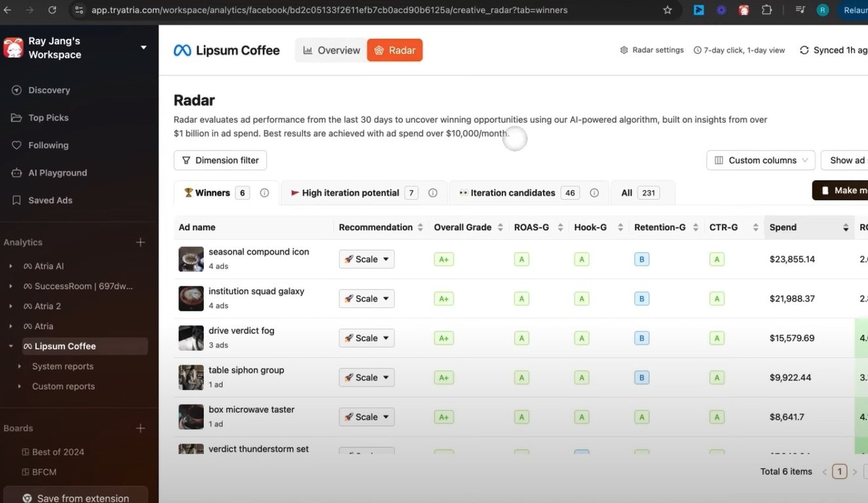The height and width of the screenshot is (503, 868).
Task: Click the Atria account in sidebar
Action: [x=44, y=326]
